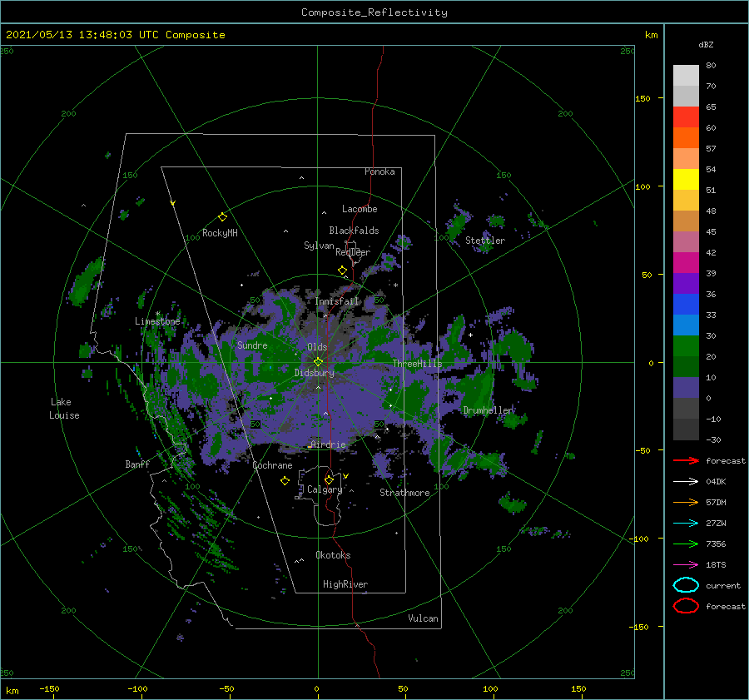Click the Cochrane label
Screen dimensions: 749x700
[x=272, y=465]
